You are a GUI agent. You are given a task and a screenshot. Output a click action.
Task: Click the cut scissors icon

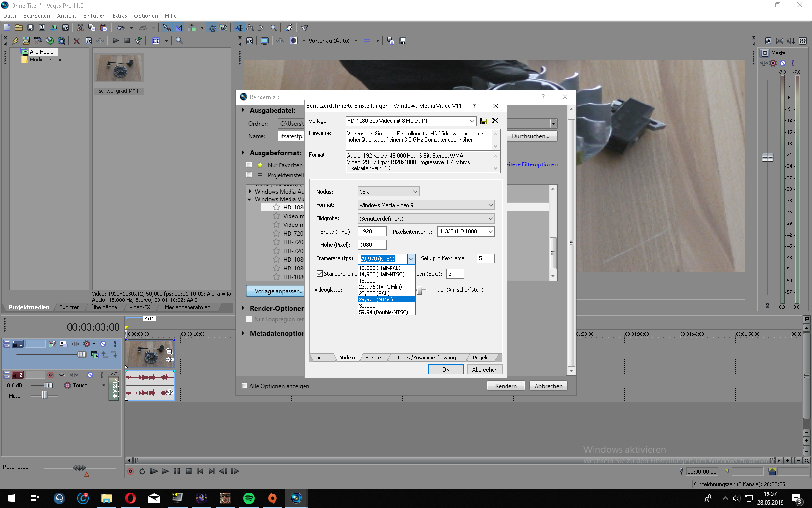click(x=80, y=28)
